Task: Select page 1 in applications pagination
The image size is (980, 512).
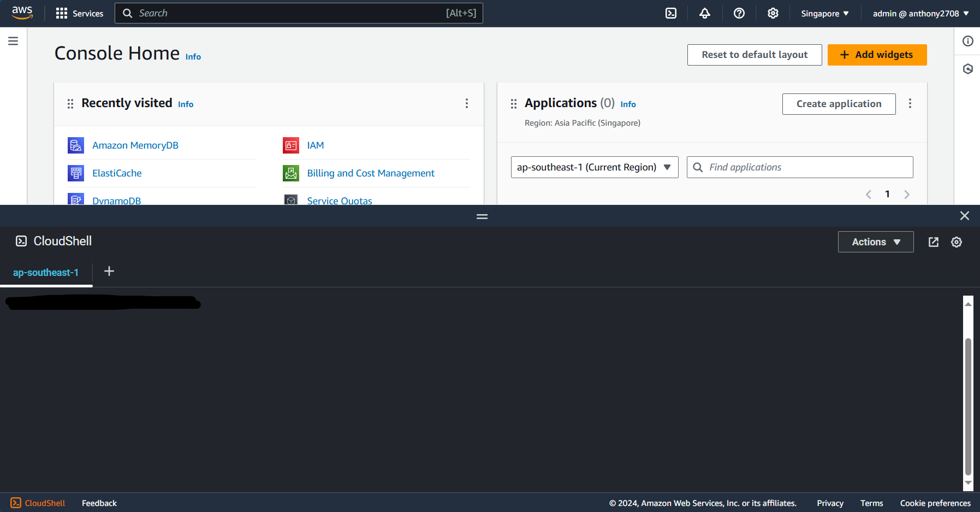Action: tap(888, 194)
